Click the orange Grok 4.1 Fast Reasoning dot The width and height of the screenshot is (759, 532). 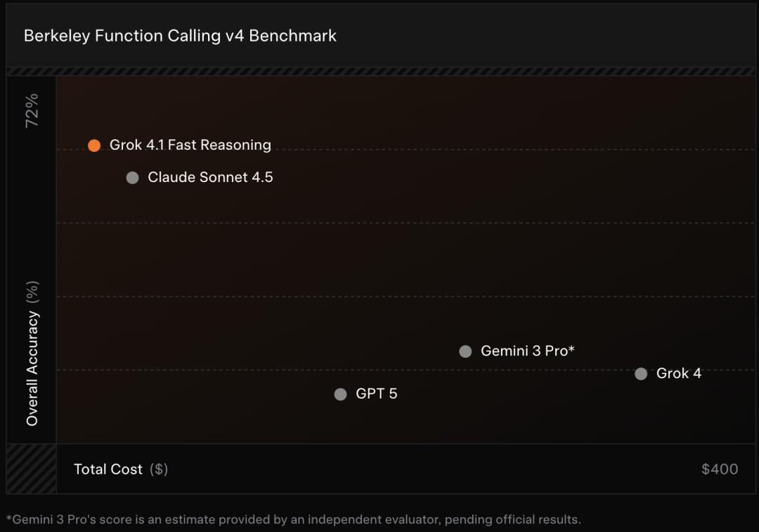[94, 145]
